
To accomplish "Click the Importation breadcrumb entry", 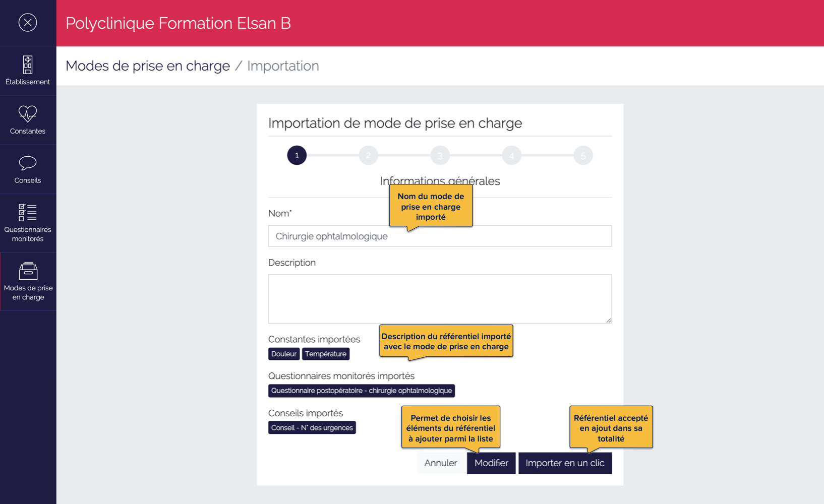I will pos(283,66).
